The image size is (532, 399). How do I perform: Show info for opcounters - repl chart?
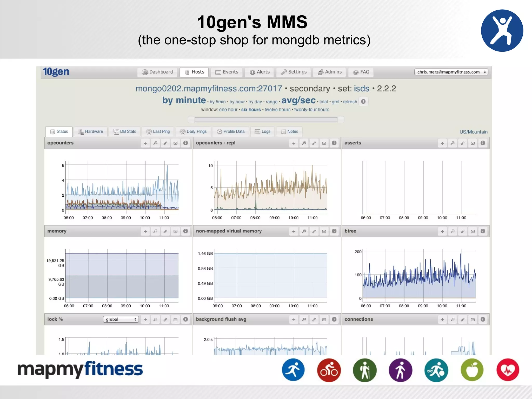tap(334, 143)
